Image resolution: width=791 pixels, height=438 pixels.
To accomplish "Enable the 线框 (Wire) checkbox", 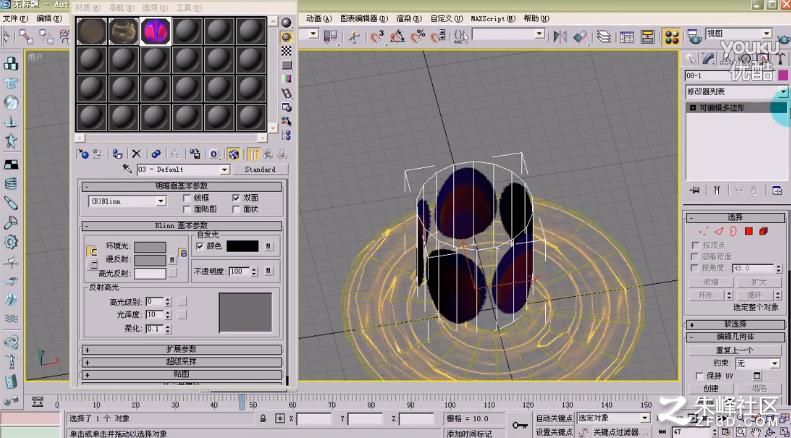I will (187, 198).
